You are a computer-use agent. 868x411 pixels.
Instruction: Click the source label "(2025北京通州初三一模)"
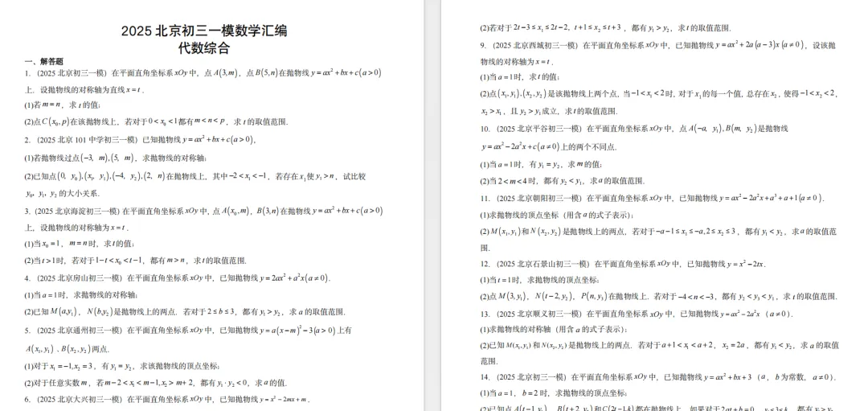coord(79,330)
